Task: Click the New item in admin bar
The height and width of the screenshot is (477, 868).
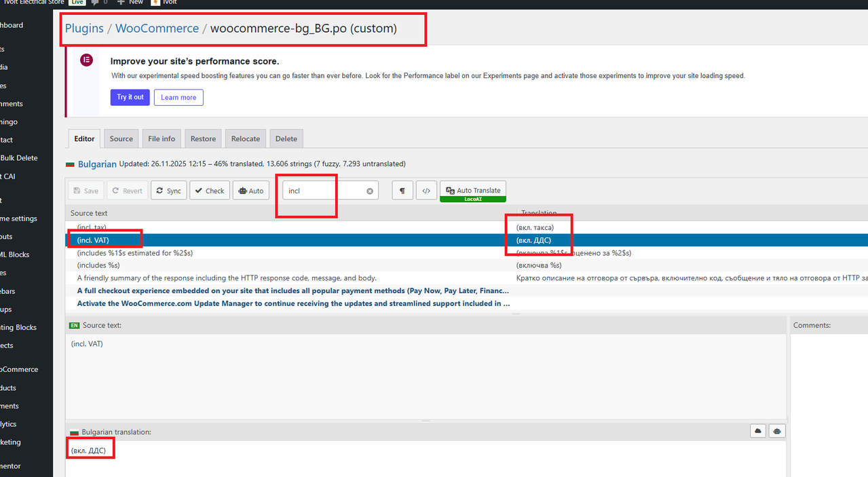Action: click(130, 3)
